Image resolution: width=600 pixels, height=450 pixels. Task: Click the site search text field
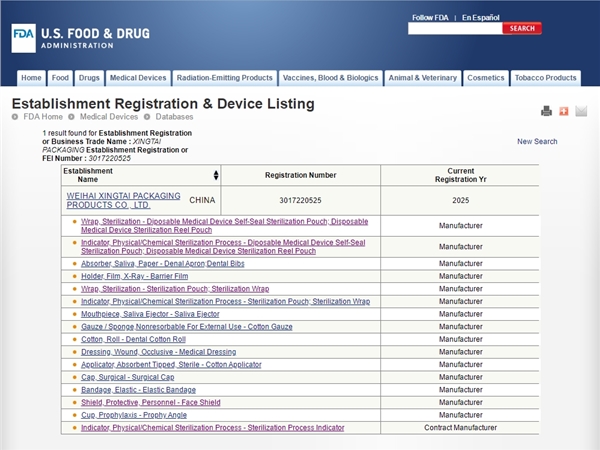click(455, 29)
